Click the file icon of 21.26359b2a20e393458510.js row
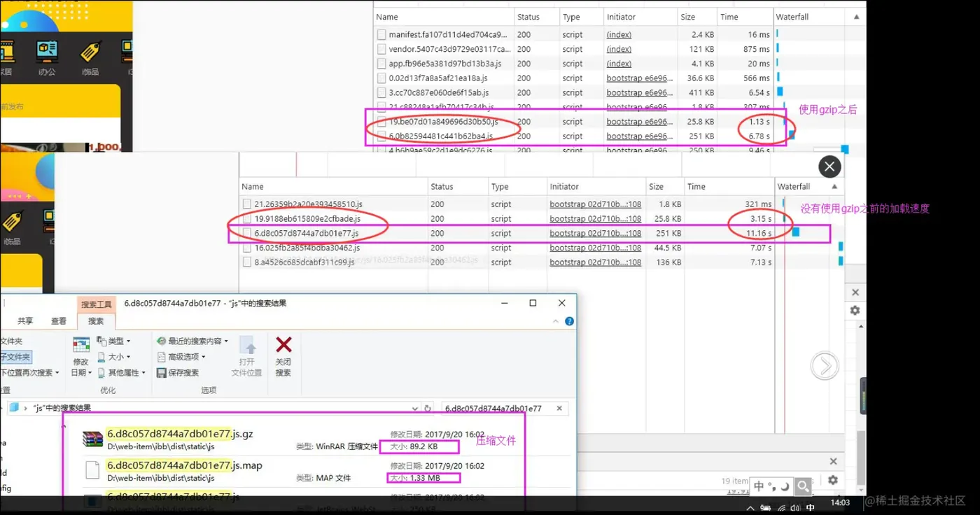The width and height of the screenshot is (980, 515). (x=247, y=204)
